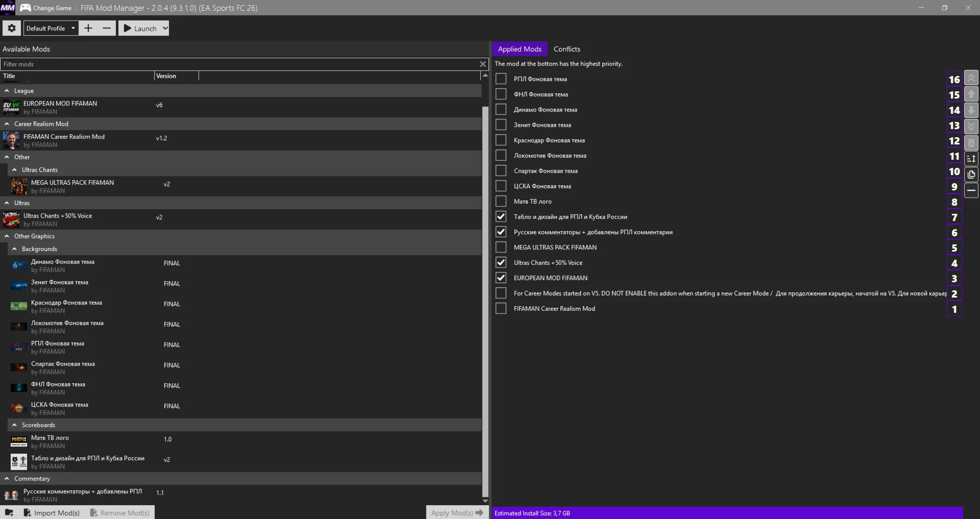Remove current profile with minus button
This screenshot has width=980, height=519.
pyautogui.click(x=107, y=28)
